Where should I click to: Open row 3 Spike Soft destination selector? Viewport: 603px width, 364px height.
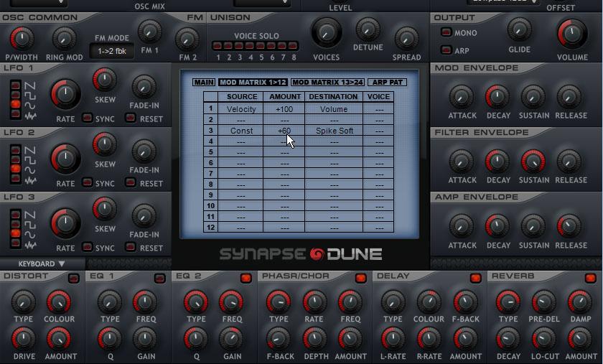(334, 131)
